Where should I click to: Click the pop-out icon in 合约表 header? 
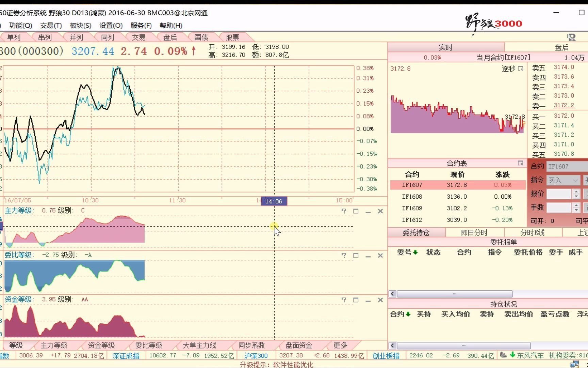pyautogui.click(x=521, y=163)
